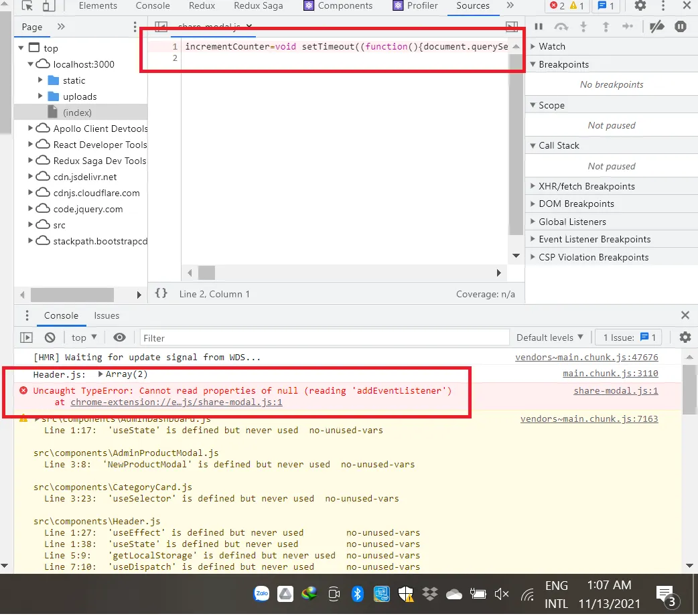
Task: Expand the uploads folder
Action: pyautogui.click(x=40, y=96)
